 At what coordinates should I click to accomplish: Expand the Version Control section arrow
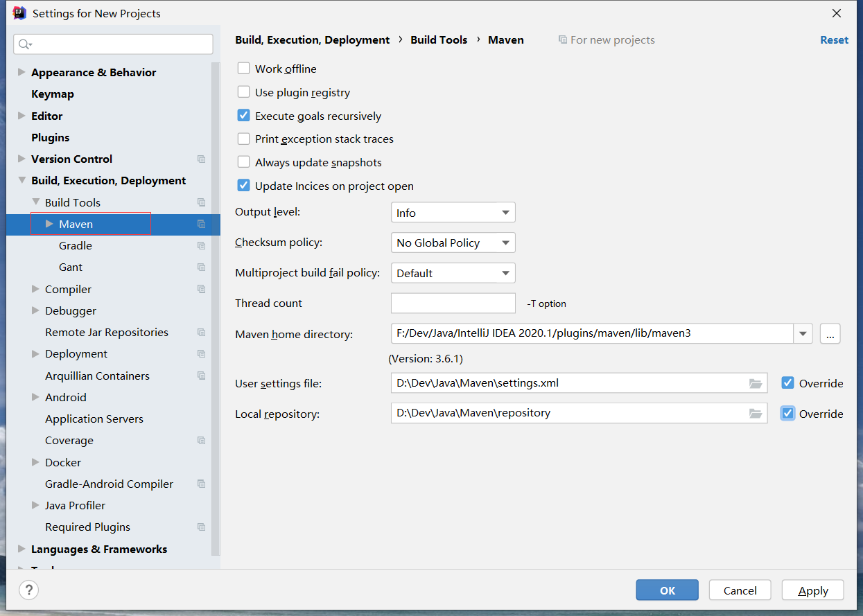coord(21,159)
